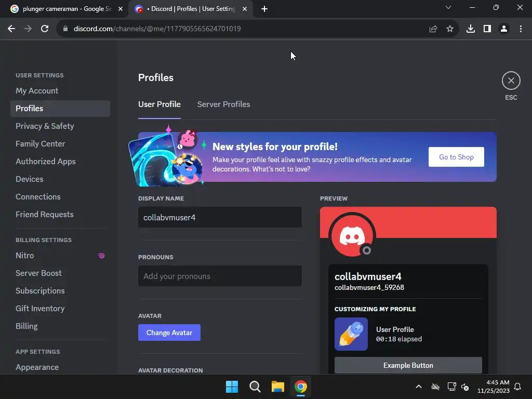Click the cloud sync tray icon

435,387
